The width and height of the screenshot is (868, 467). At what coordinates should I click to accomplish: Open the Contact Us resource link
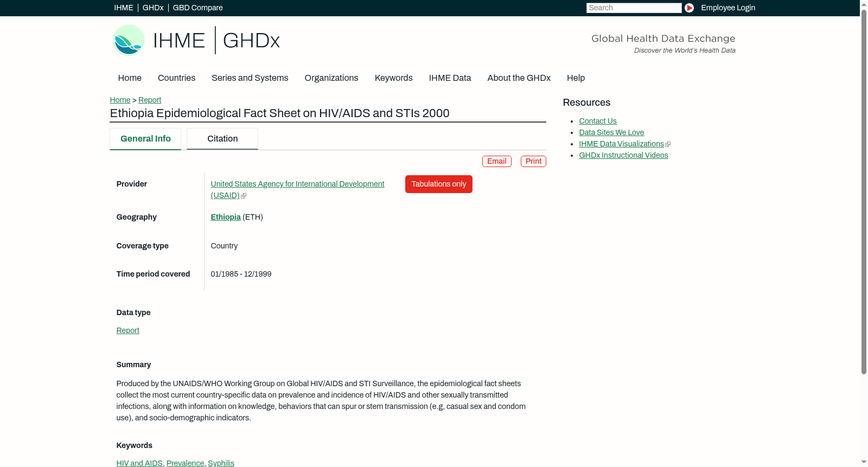pyautogui.click(x=598, y=121)
